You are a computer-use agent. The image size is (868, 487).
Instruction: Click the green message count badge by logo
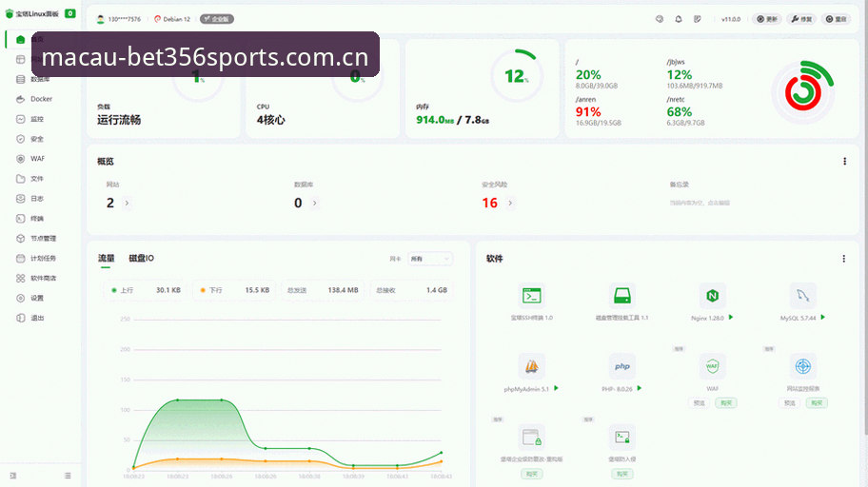[x=70, y=13]
